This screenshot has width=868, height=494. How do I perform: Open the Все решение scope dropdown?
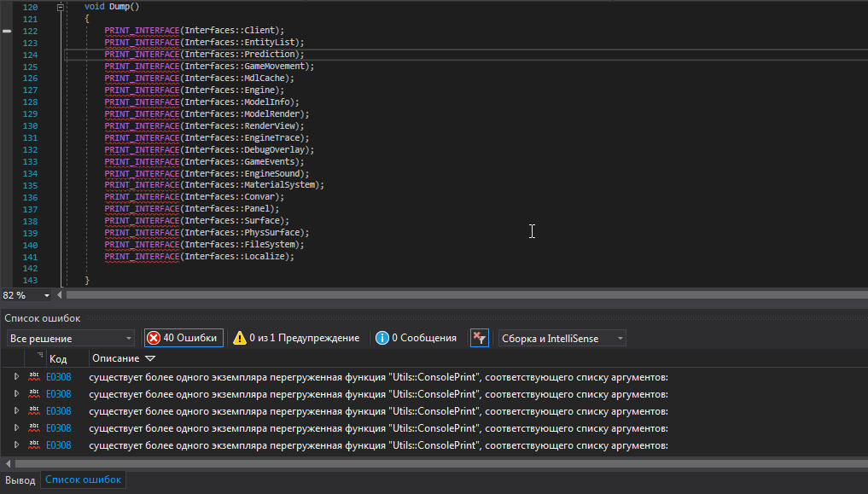tap(70, 339)
